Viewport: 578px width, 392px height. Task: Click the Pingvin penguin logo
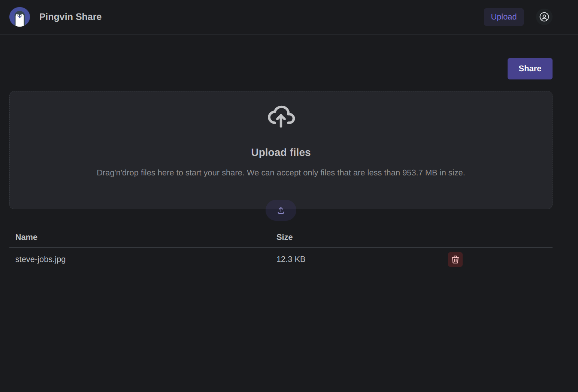tap(19, 17)
